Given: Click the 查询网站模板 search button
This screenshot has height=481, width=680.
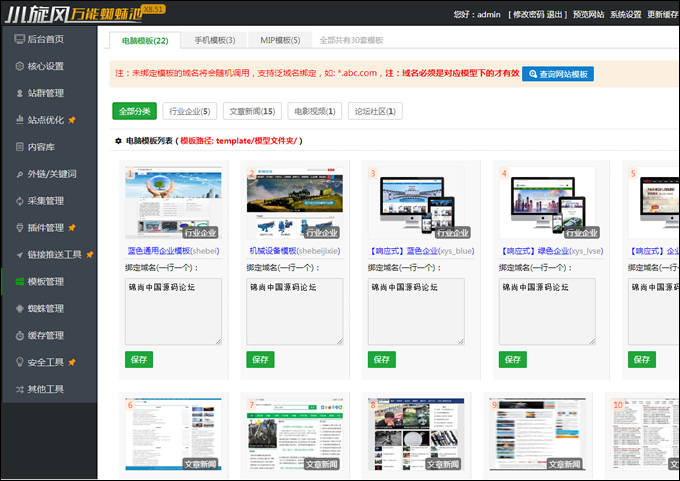Looking at the screenshot, I should 558,74.
